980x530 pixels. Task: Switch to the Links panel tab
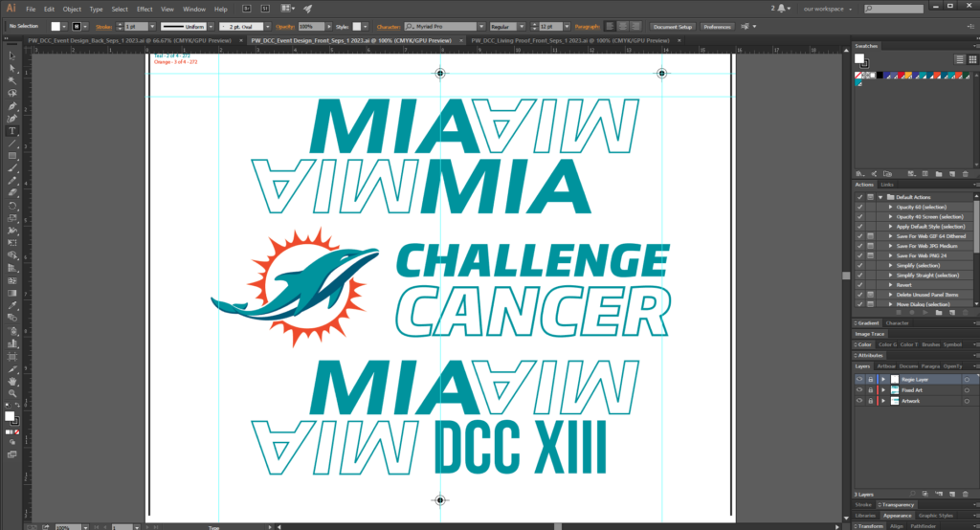(x=887, y=185)
